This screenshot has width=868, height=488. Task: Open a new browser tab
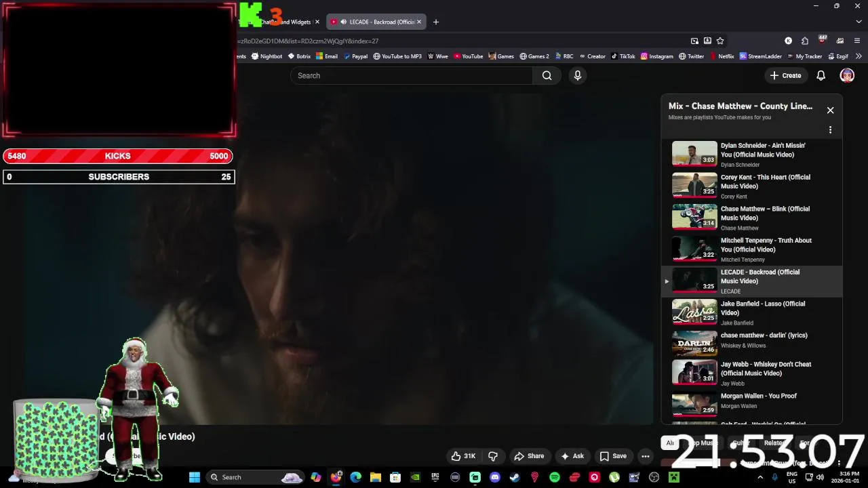tap(436, 22)
